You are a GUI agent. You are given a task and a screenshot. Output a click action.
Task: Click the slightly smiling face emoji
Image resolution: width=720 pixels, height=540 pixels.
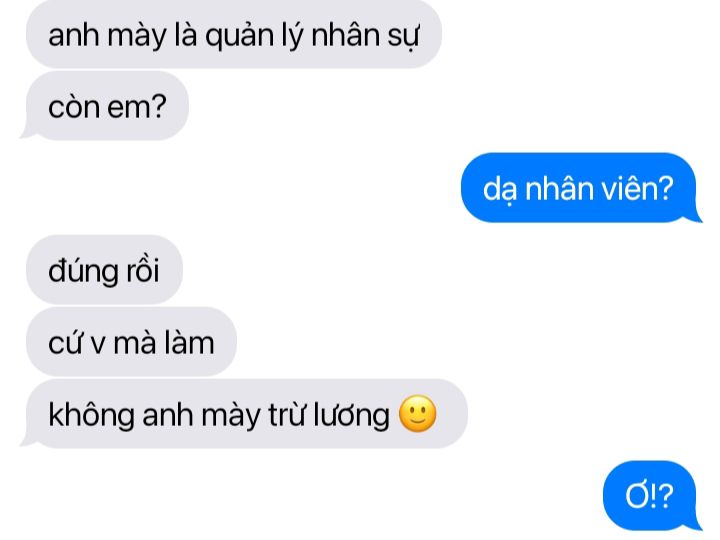417,414
